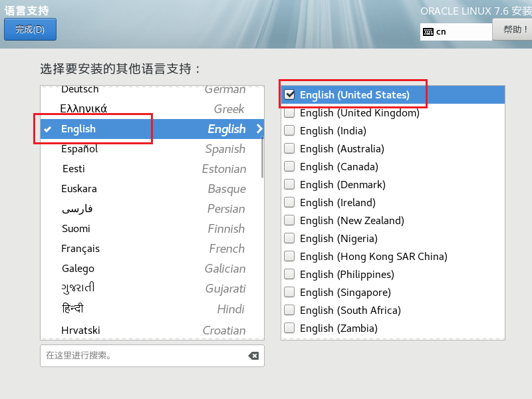Check the English (Zambia) option
532x399 pixels.
point(289,329)
